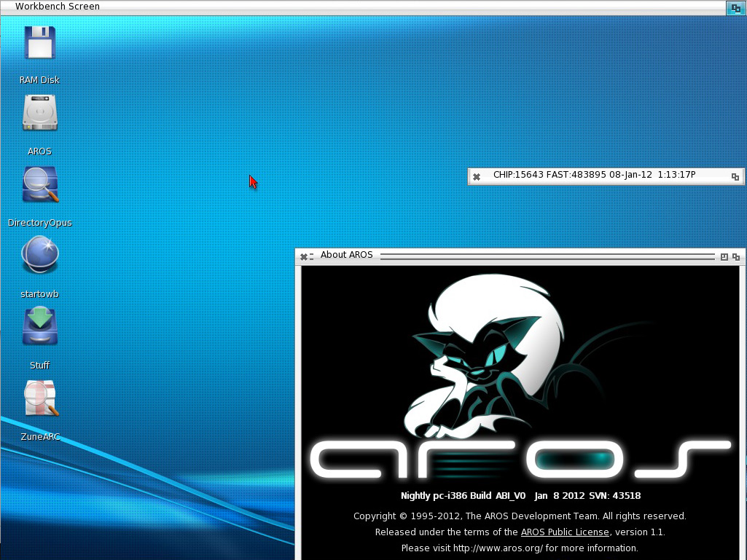Click the startowb globe icon
This screenshot has width=747, height=560.
click(40, 256)
